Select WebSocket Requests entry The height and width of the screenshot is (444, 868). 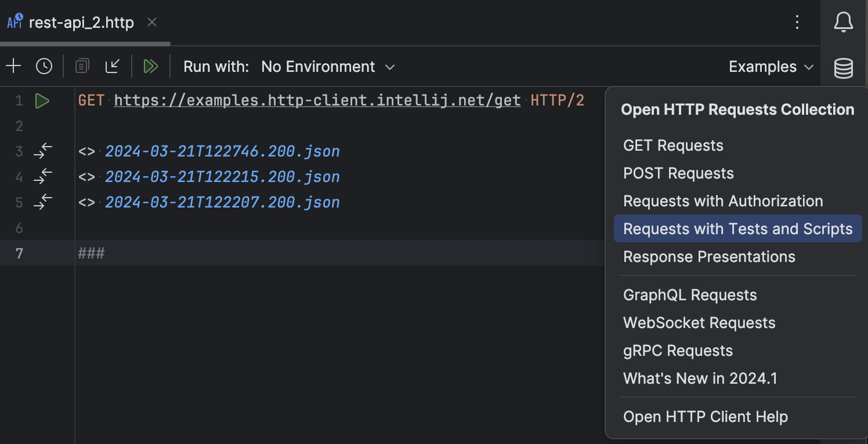[x=699, y=322]
